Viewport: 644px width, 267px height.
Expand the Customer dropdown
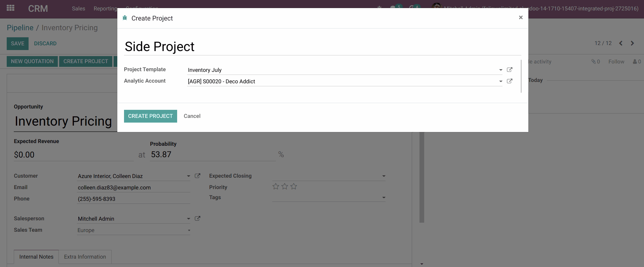click(188, 176)
